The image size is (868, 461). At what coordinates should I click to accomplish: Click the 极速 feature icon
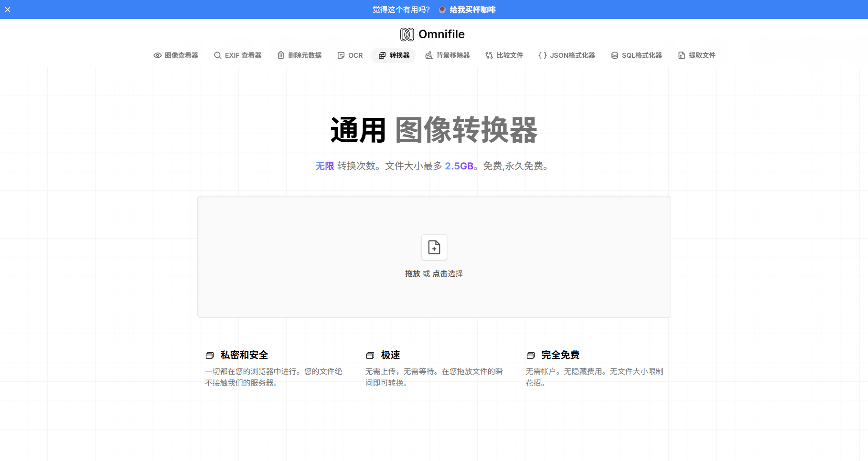click(370, 355)
